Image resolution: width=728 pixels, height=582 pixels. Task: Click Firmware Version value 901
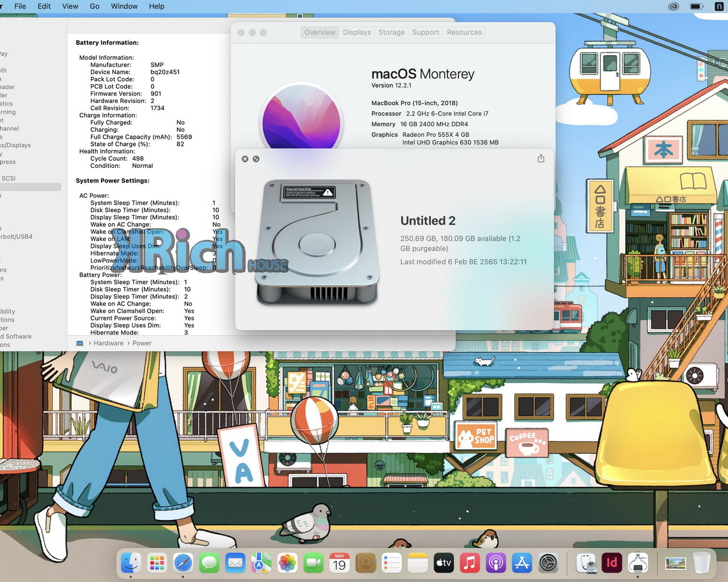pos(156,94)
